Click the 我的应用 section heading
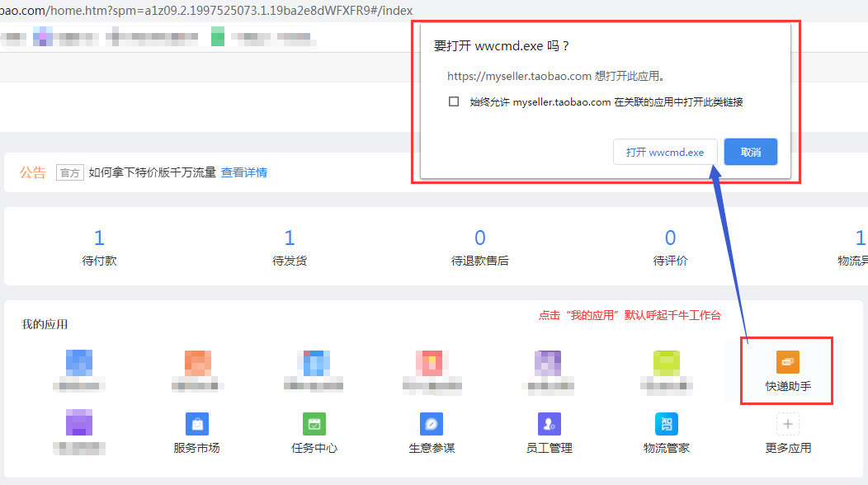Screen dimensions: 868x485 pos(45,324)
